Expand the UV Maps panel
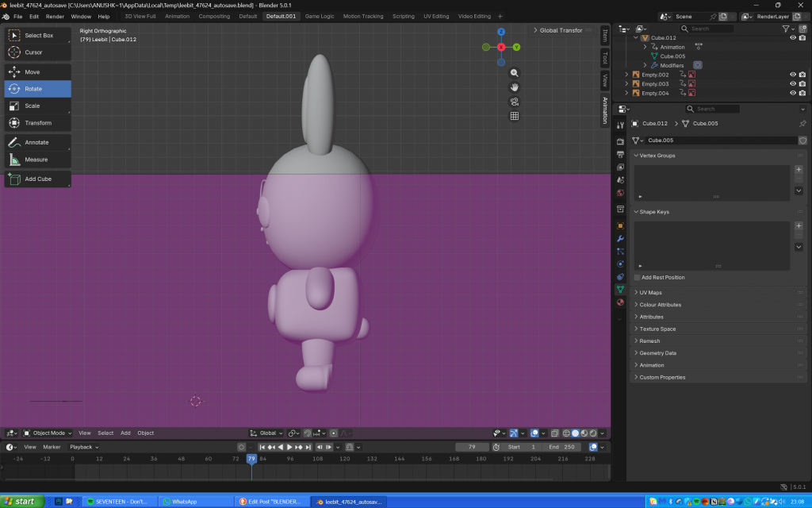This screenshot has width=812, height=508. tap(650, 293)
